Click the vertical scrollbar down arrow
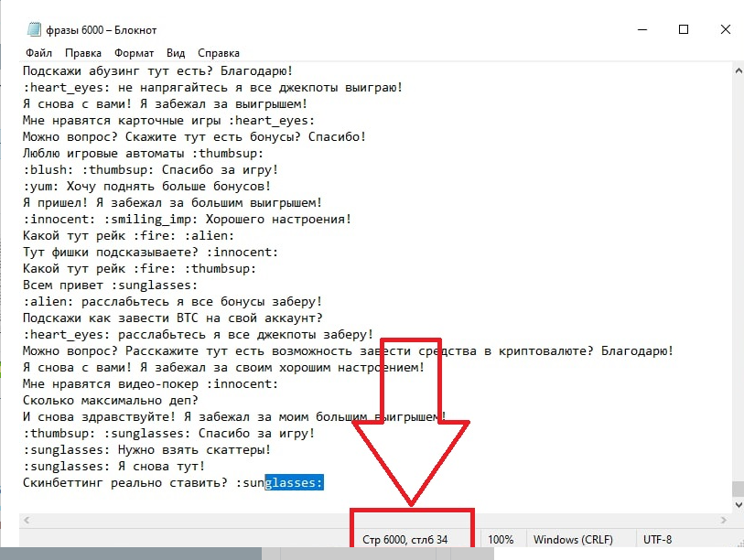This screenshot has width=744, height=560. (x=738, y=505)
